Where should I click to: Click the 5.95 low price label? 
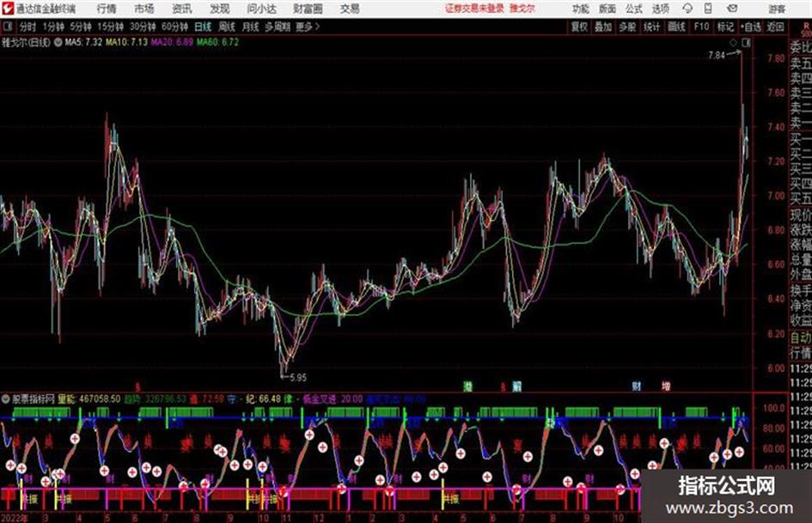[298, 378]
